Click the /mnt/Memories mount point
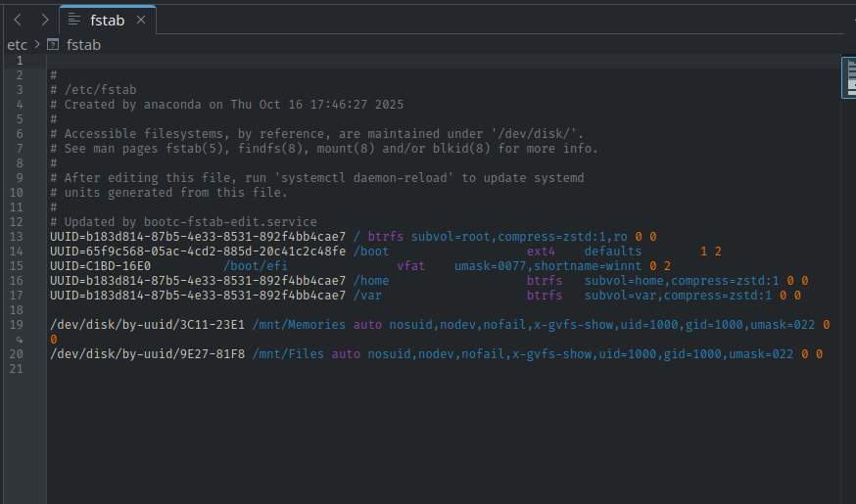The width and height of the screenshot is (856, 504). point(299,325)
